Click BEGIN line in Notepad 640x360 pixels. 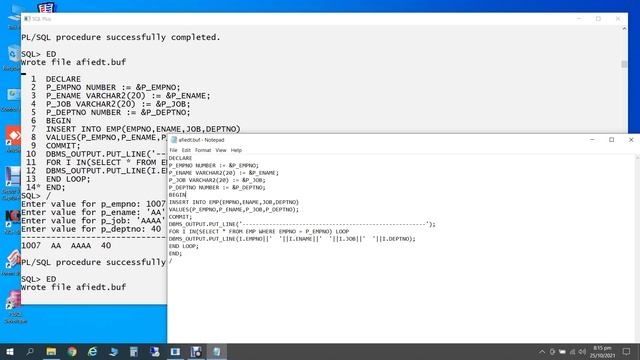tap(177, 195)
